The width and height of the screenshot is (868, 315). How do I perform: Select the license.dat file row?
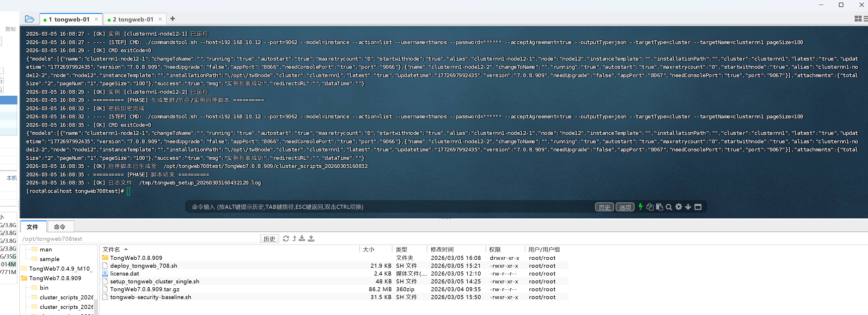(335, 274)
